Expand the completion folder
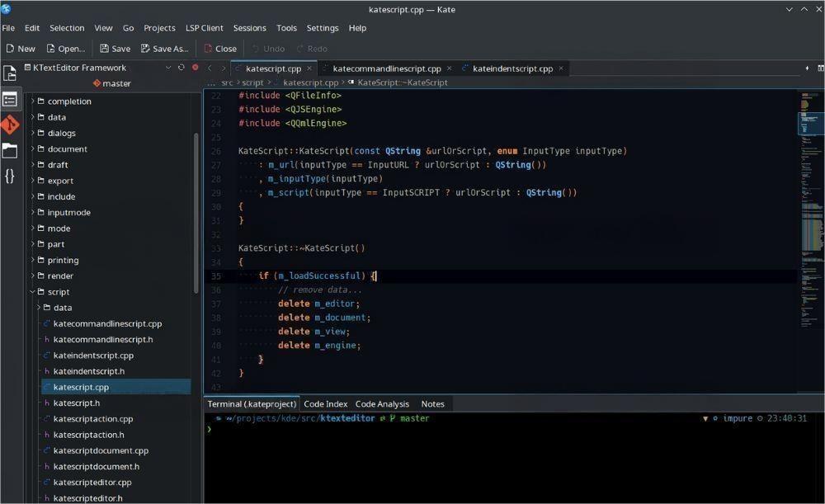The width and height of the screenshot is (825, 504). [33, 101]
